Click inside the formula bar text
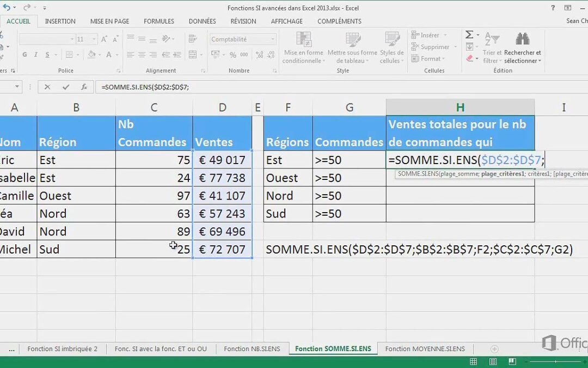The image size is (588, 368). tap(145, 87)
